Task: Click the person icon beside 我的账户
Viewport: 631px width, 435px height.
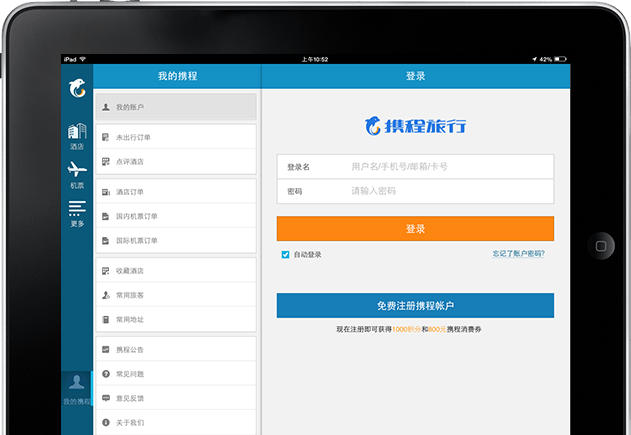Action: 106,107
